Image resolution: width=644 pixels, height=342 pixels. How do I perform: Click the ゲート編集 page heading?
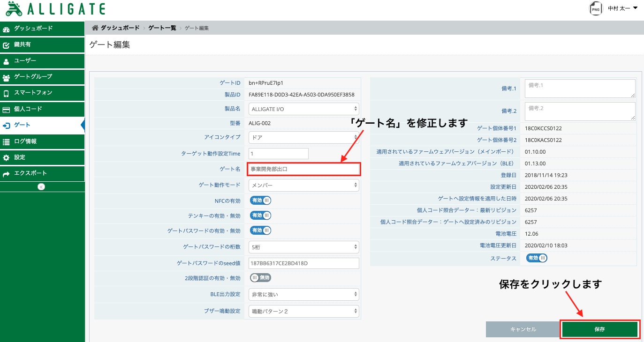[x=110, y=45]
